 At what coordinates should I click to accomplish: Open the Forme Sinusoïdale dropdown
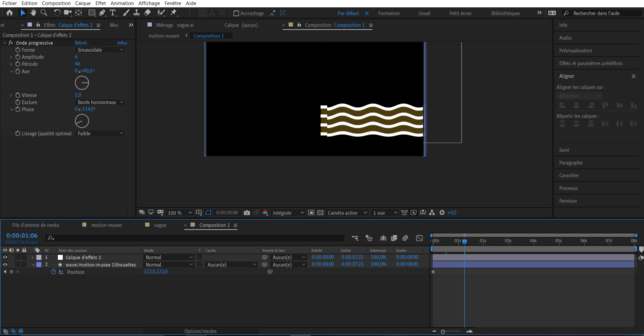100,50
